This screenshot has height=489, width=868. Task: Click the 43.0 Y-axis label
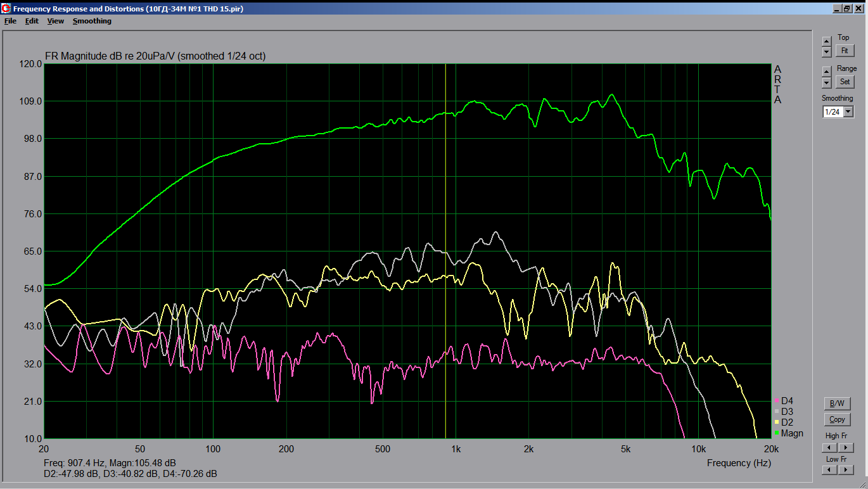[x=32, y=326]
